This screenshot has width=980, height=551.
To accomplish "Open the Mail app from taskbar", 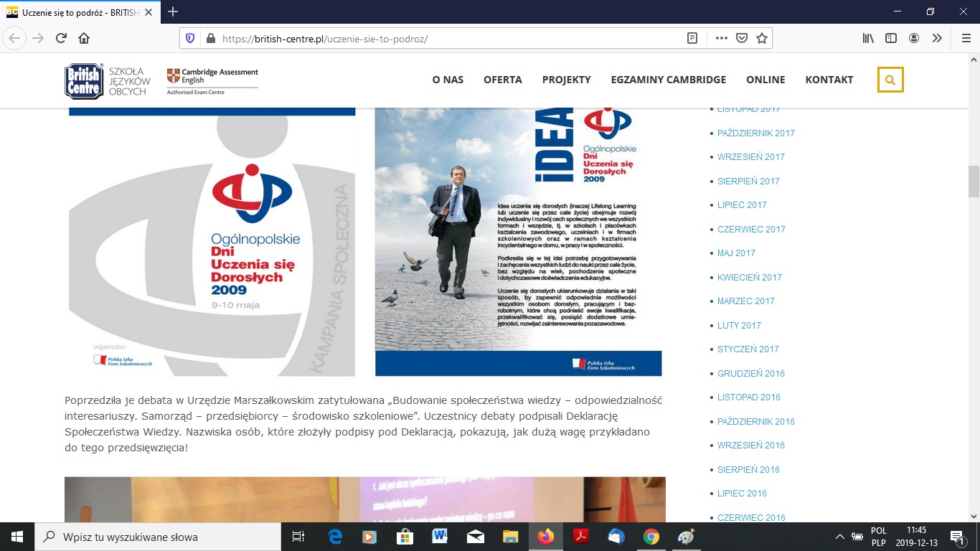I will [x=475, y=537].
